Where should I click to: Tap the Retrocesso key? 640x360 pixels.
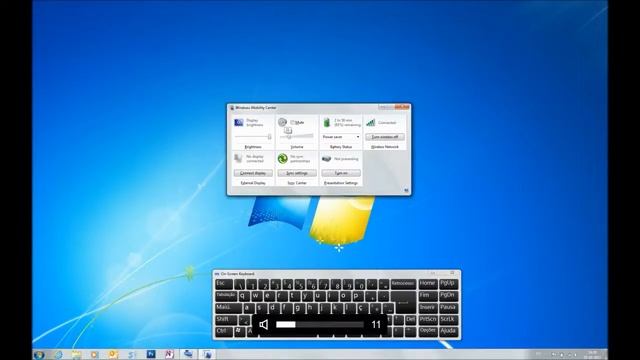[x=403, y=284]
